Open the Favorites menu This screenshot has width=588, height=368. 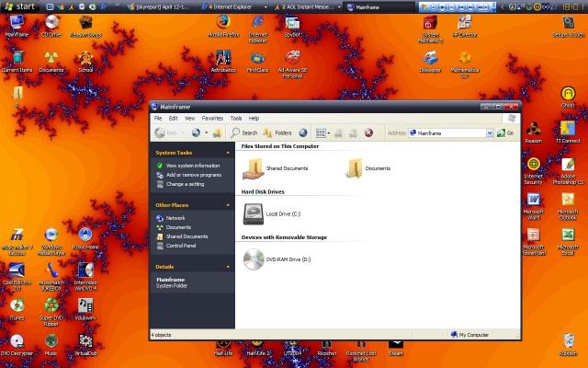212,119
